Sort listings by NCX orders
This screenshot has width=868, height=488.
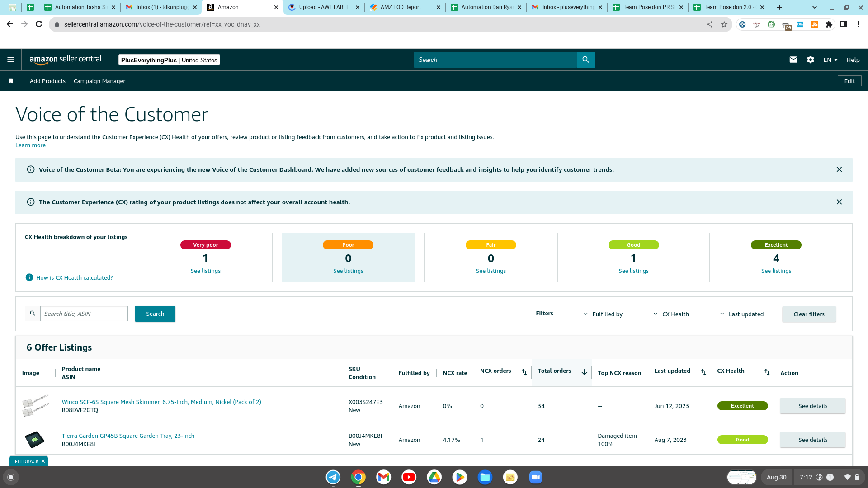click(x=524, y=372)
